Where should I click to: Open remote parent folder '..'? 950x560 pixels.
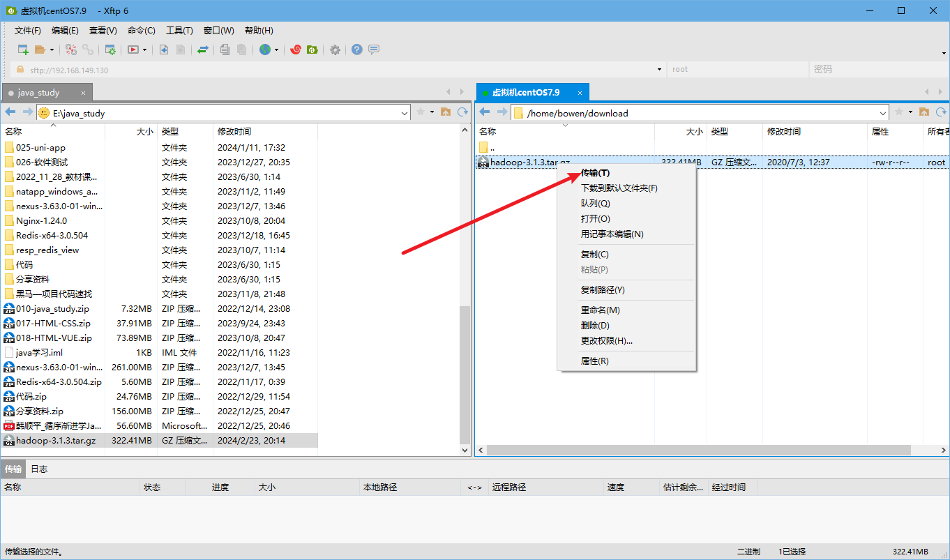point(488,148)
